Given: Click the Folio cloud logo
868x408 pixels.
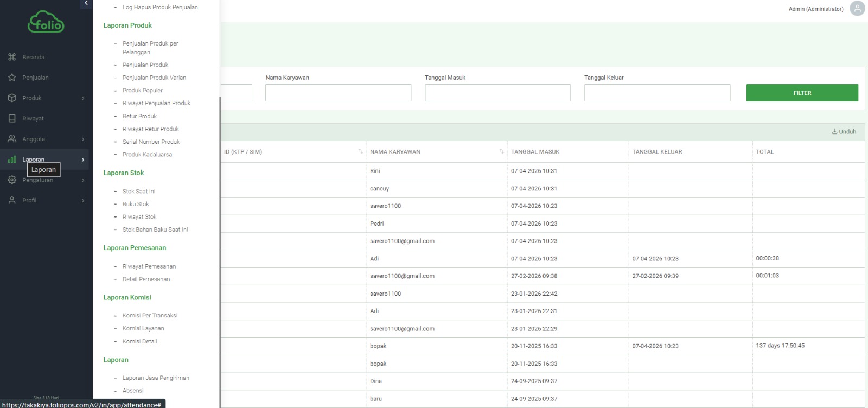Looking at the screenshot, I should tap(46, 22).
